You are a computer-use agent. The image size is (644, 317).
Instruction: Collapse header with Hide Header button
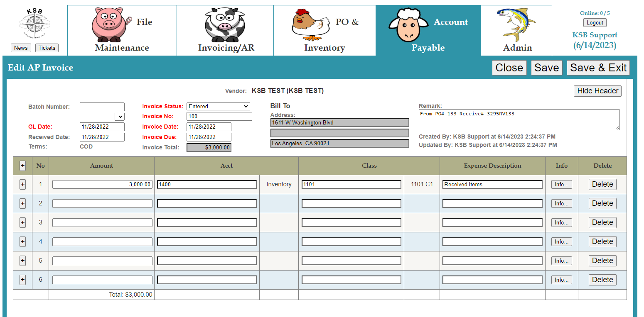(597, 91)
